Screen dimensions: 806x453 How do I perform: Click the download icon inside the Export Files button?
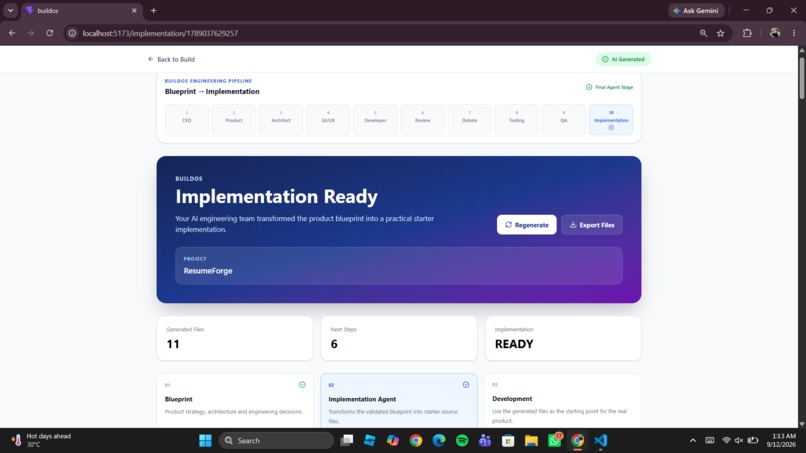click(573, 225)
